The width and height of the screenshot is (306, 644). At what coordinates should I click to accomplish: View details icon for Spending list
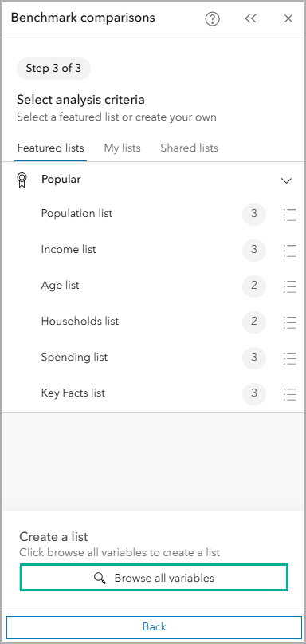click(x=289, y=358)
